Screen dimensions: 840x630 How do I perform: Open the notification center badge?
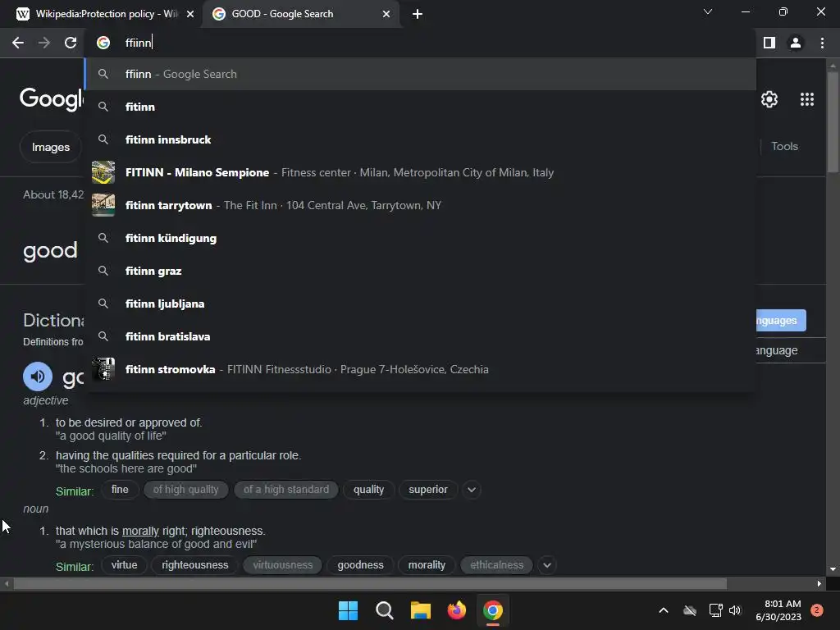coord(817,610)
